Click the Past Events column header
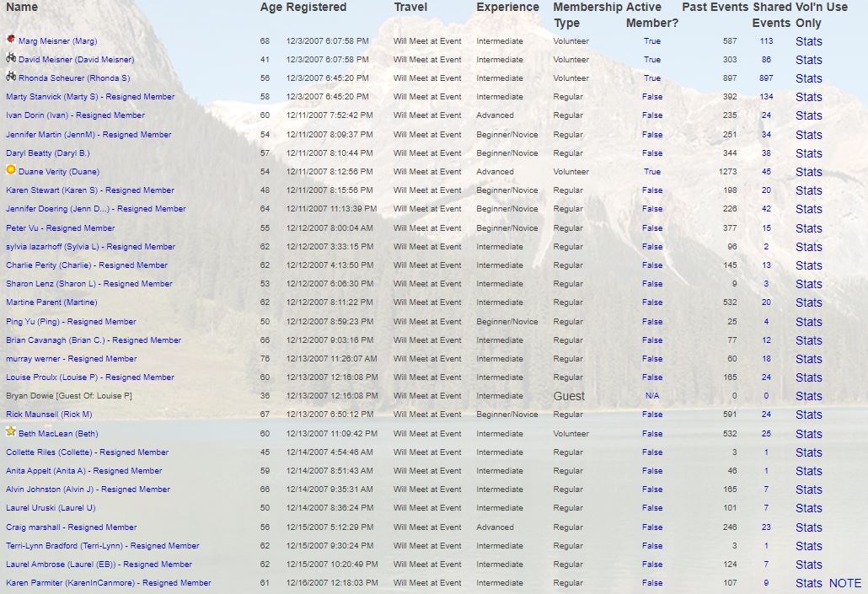The width and height of the screenshot is (868, 594). pos(715,8)
